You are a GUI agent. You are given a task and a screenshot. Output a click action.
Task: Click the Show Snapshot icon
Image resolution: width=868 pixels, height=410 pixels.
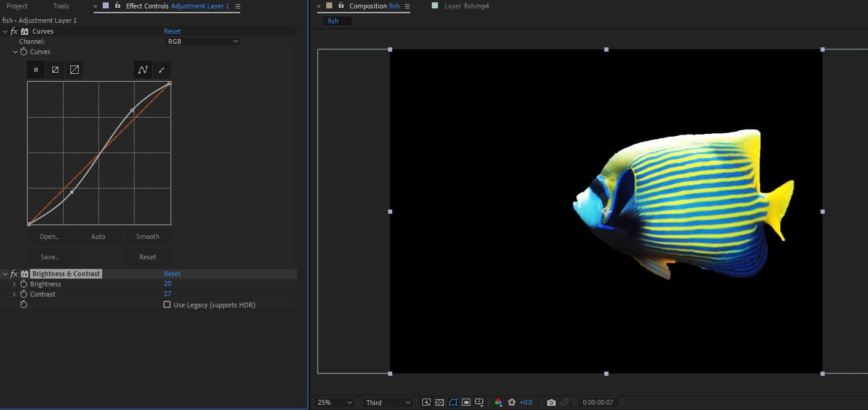pos(564,402)
